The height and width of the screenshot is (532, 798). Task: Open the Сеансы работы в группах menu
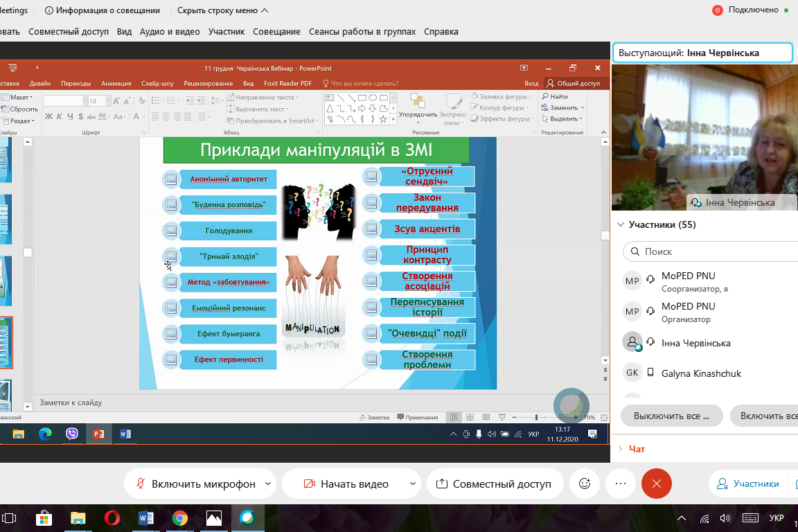[x=362, y=32]
